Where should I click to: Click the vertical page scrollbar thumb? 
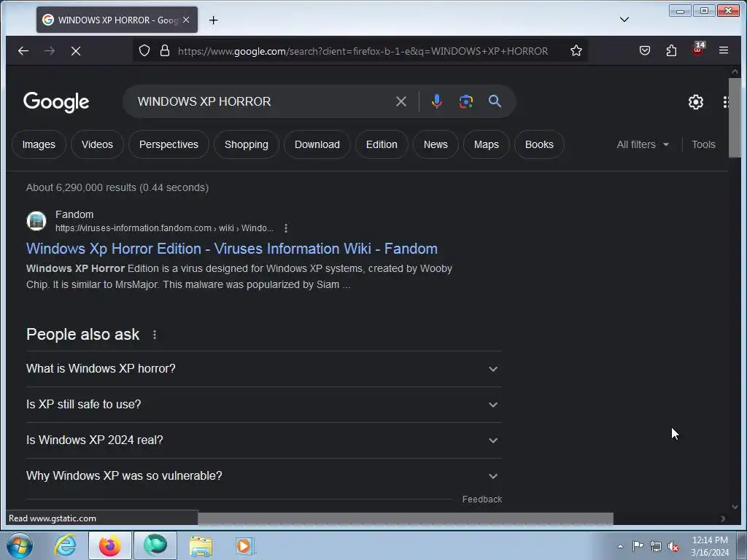tap(735, 117)
